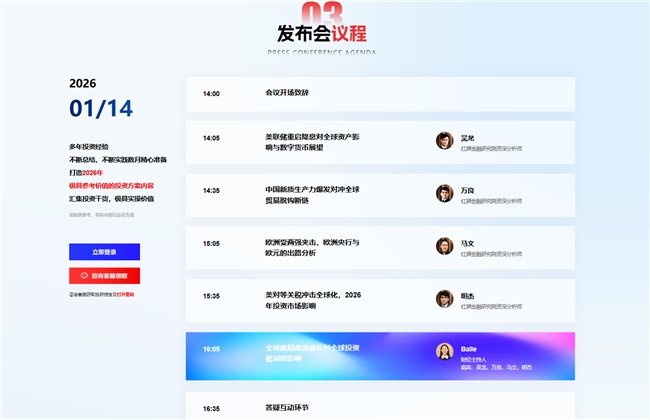Click speaker 万良's avatar photo
The width and height of the screenshot is (650, 420).
coord(445,193)
